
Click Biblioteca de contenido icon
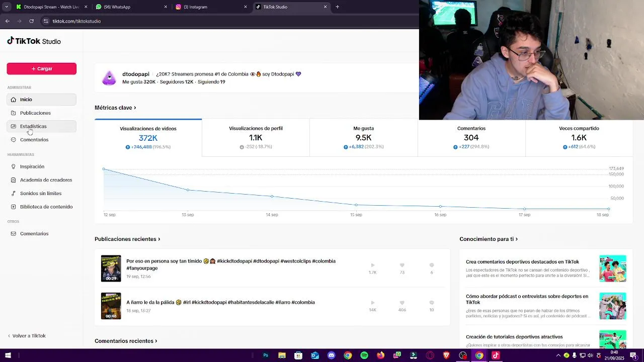[x=14, y=207]
